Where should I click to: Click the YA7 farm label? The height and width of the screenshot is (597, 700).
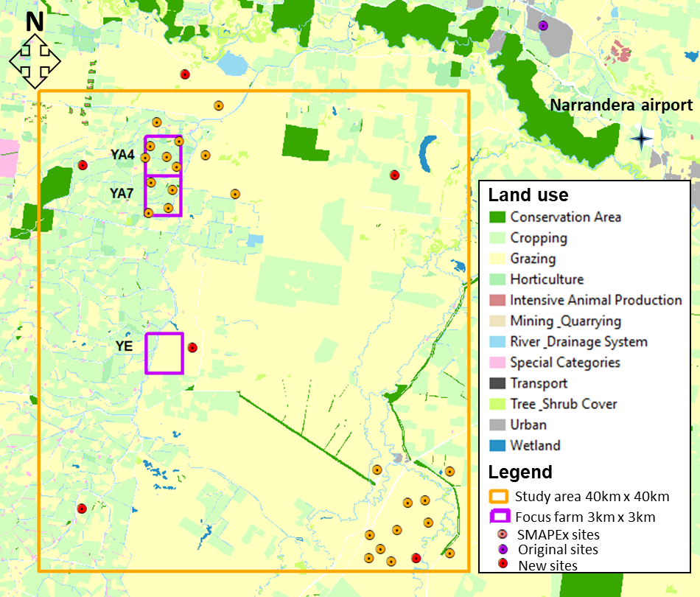[122, 193]
